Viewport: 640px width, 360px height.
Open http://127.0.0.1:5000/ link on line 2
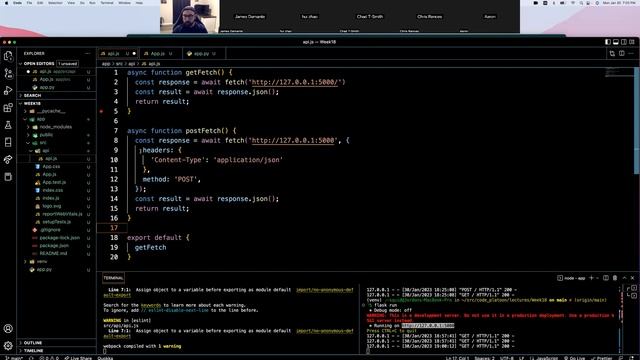click(x=295, y=82)
